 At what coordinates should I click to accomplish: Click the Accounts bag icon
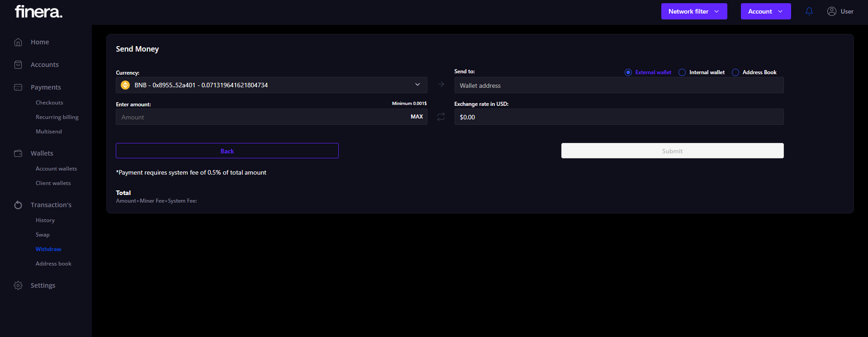pos(18,65)
